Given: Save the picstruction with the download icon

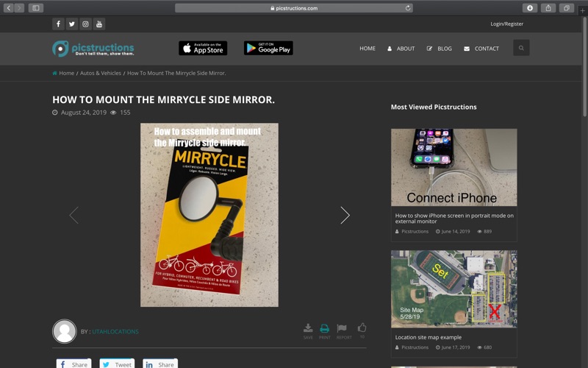Looking at the screenshot, I should (x=308, y=331).
